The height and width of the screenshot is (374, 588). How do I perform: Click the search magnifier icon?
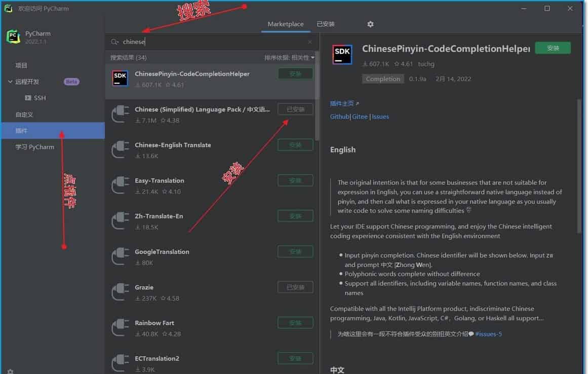(x=114, y=42)
